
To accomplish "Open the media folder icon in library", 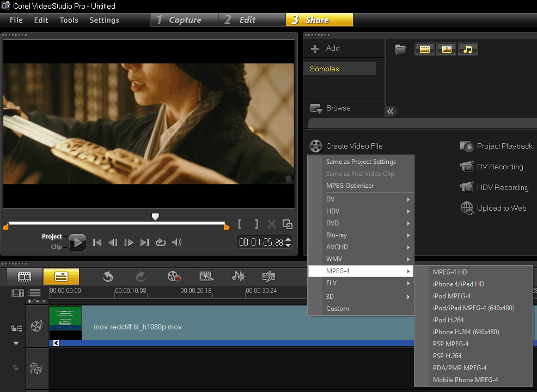I will (400, 50).
